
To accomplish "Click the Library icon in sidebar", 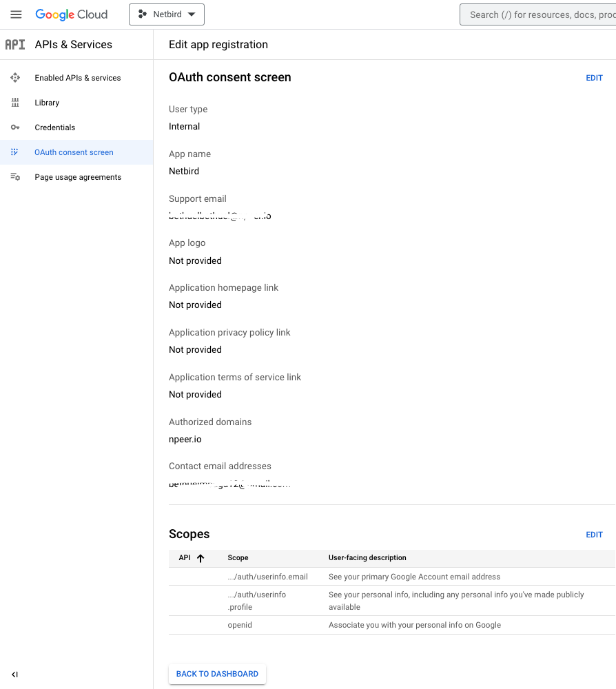I will (x=15, y=103).
